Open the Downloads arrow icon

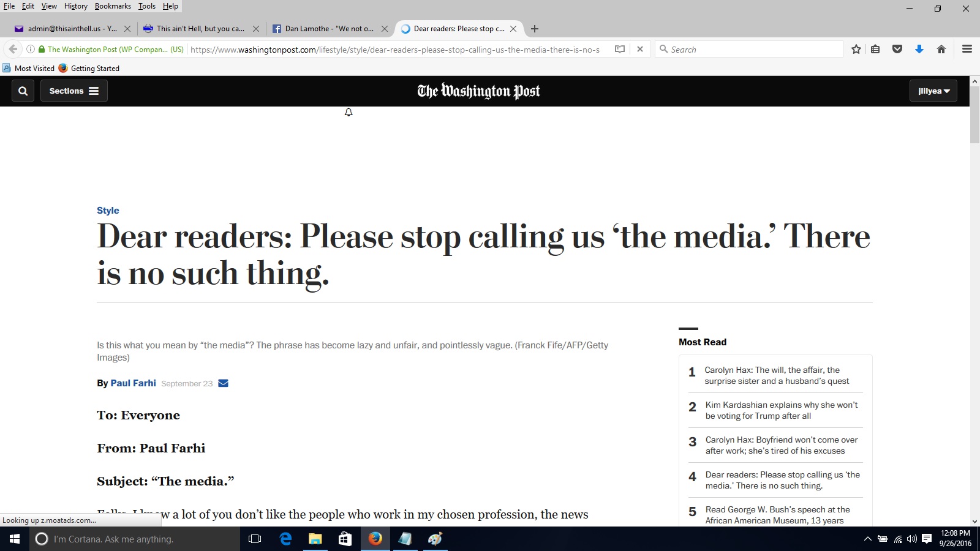(x=919, y=50)
